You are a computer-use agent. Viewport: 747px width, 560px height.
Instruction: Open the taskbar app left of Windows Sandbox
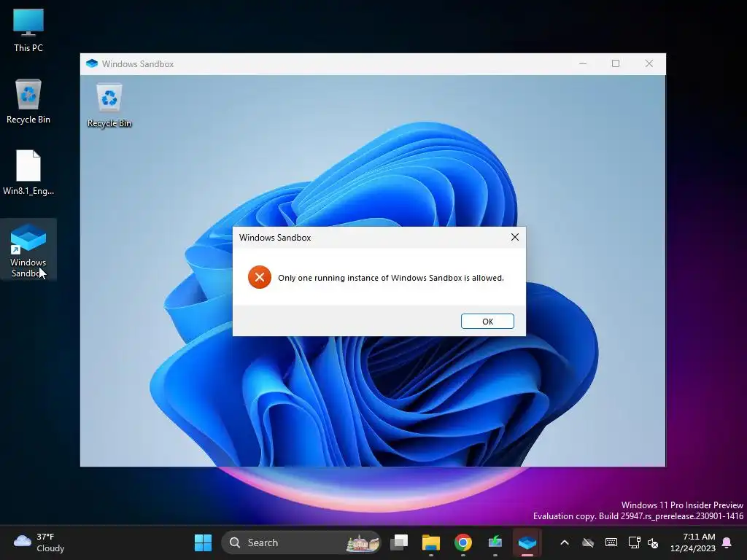(x=495, y=542)
